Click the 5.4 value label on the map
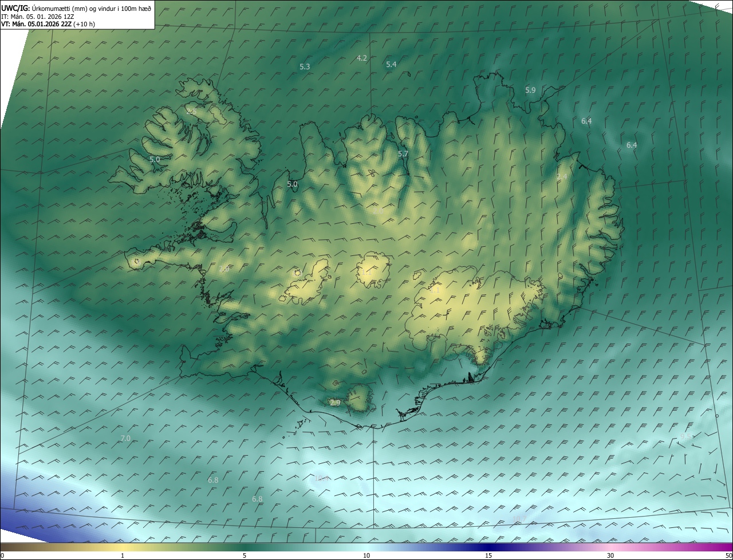The width and height of the screenshot is (733, 560). 391,65
